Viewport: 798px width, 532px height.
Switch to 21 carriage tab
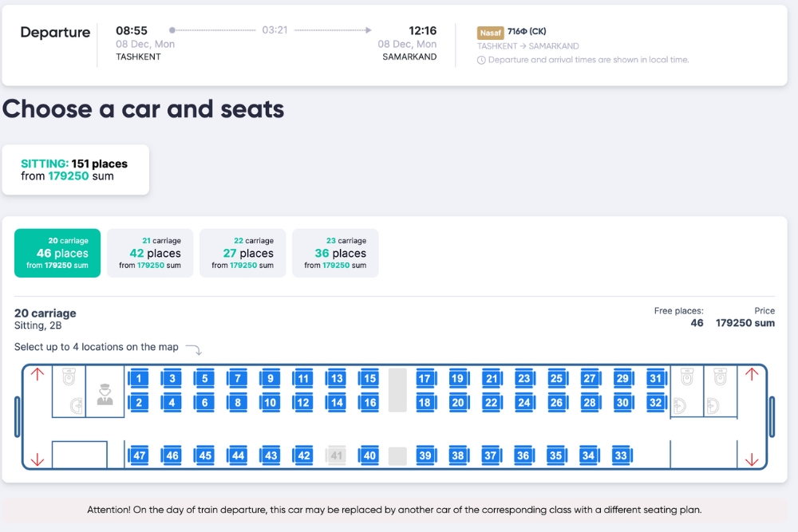[x=150, y=253]
